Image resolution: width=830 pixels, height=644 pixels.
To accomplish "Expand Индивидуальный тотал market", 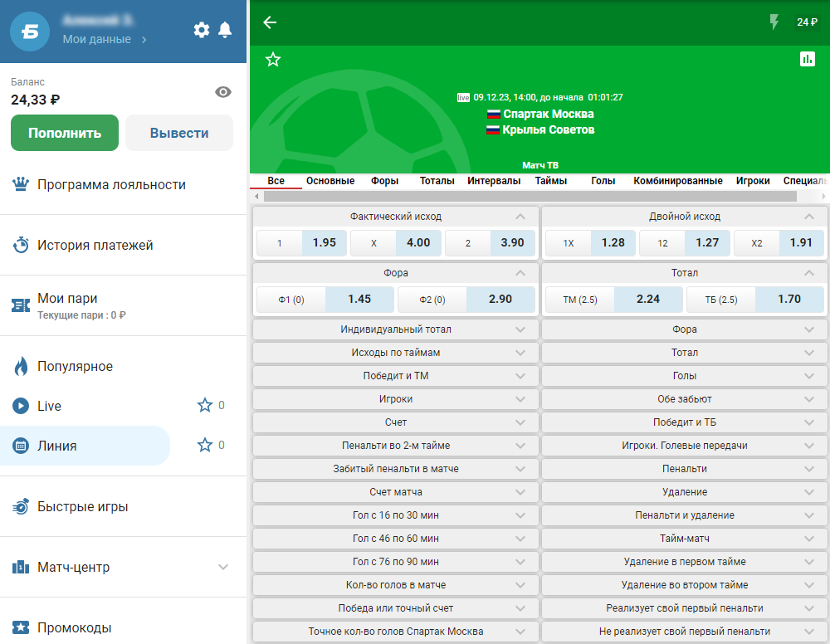I will tap(396, 329).
